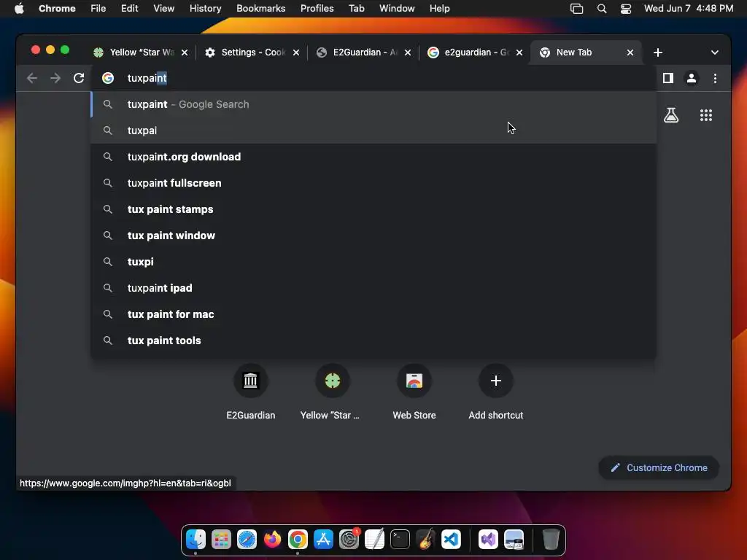Viewport: 747px width, 560px height.
Task: Open Finder from the Dock
Action: [196, 540]
